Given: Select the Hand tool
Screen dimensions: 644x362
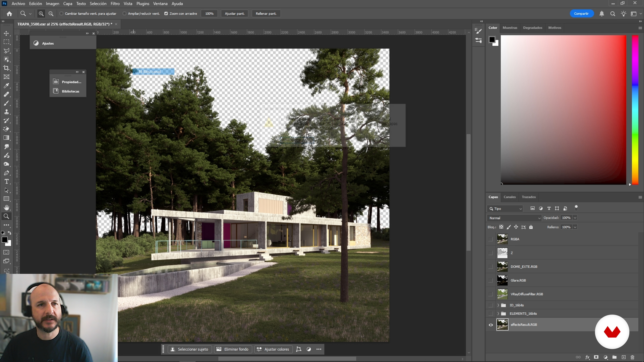Looking at the screenshot, I should pyautogui.click(x=6, y=208).
